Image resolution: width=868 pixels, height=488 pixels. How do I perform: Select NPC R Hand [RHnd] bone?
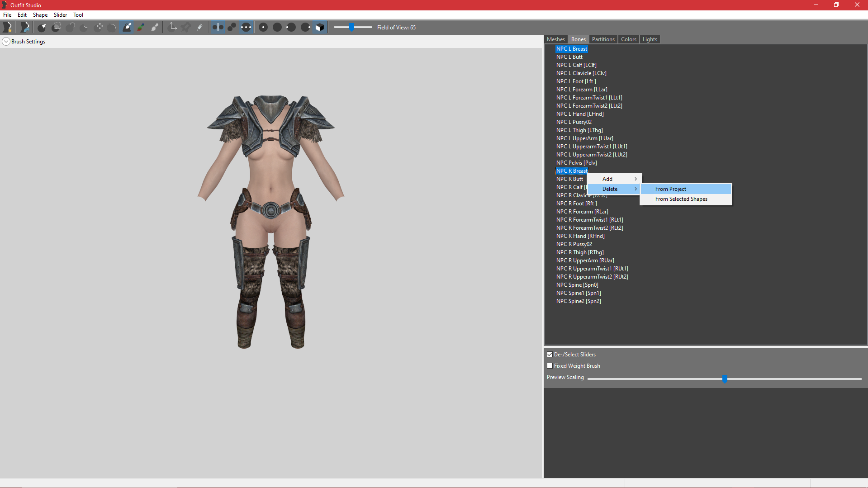(x=580, y=236)
